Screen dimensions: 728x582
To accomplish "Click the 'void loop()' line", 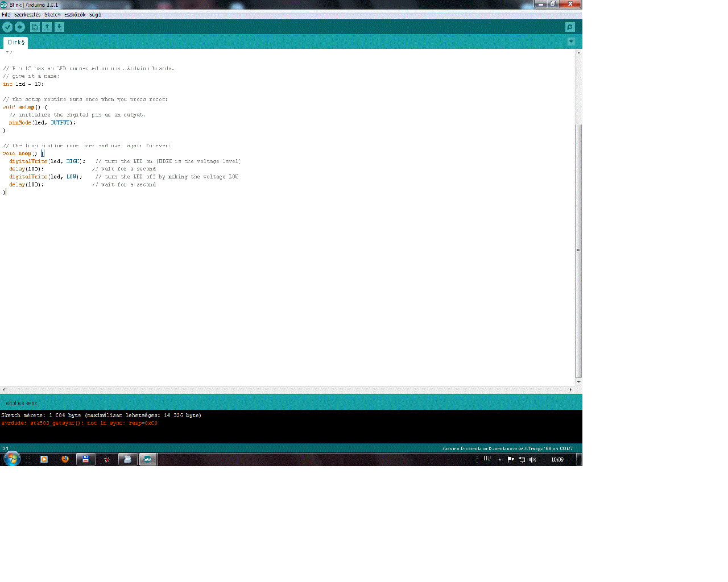I will point(23,153).
